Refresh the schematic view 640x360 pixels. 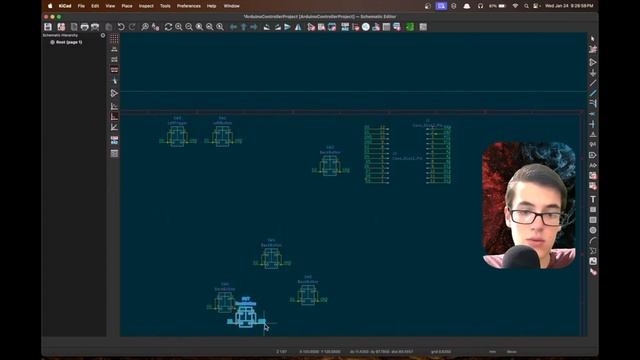pos(168,27)
